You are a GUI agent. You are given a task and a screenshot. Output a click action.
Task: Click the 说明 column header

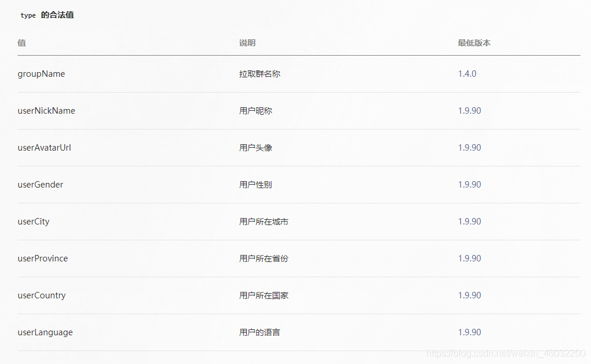pos(247,43)
